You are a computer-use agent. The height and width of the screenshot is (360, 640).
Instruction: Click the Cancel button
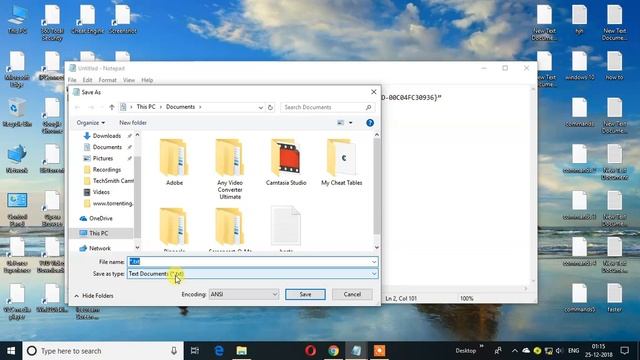(x=352, y=294)
